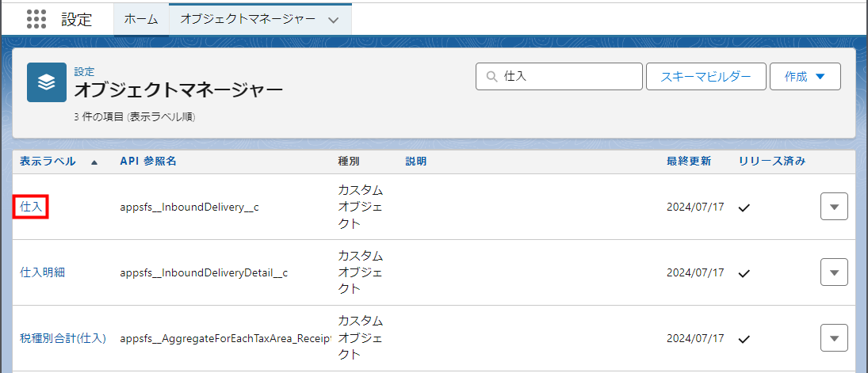Screen dimensions: 868x373
Task: Open the row action menu for 仕入明細
Action: point(833,272)
